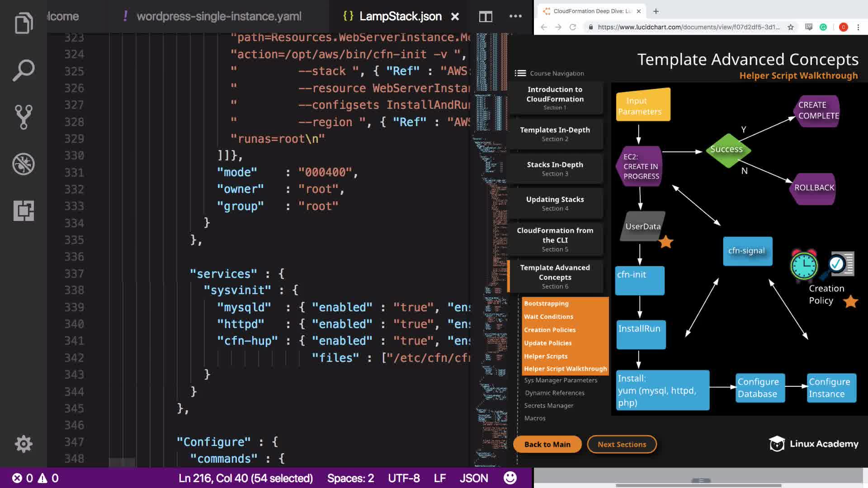The image size is (868, 488).
Task: Bookmark page with star icon
Action: [790, 27]
